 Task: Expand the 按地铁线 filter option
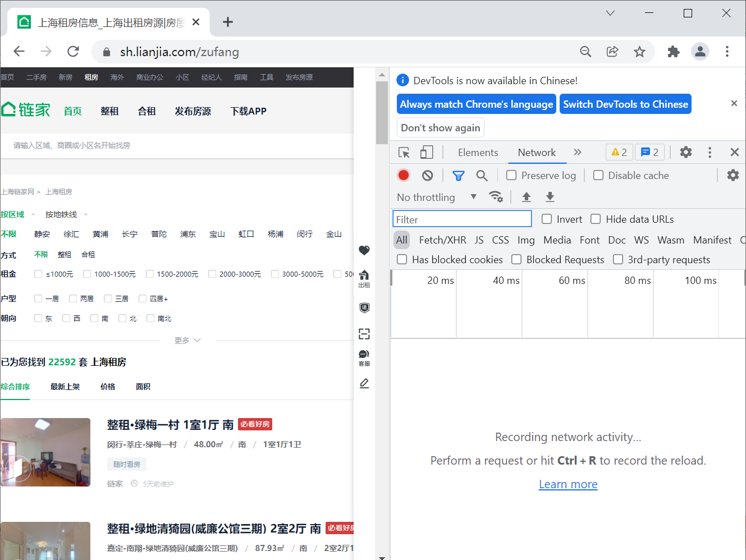pyautogui.click(x=66, y=214)
